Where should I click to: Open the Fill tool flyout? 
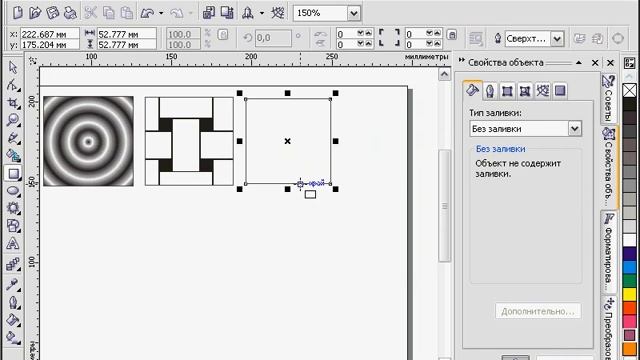(x=13, y=320)
